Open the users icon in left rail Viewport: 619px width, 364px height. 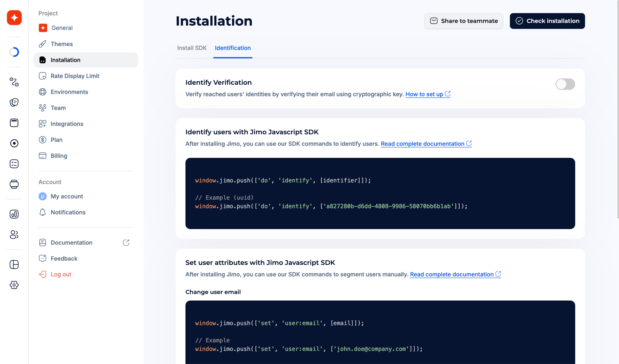(x=14, y=234)
